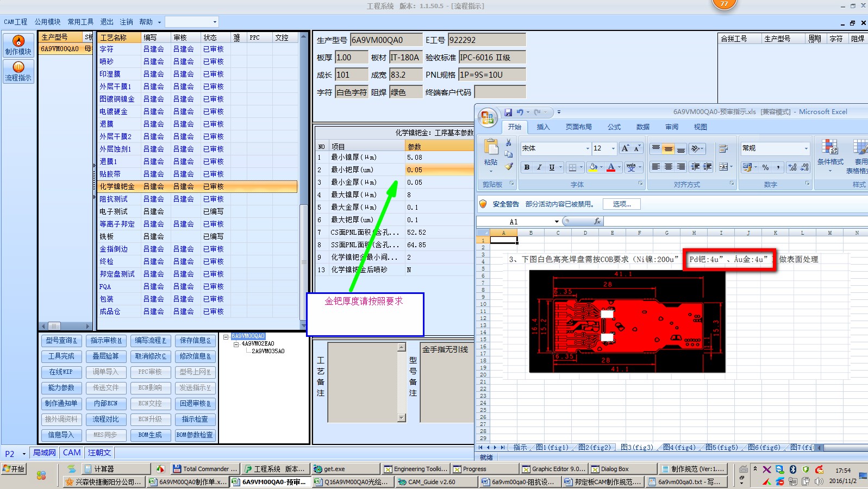Switch to the 插入 ribbon tab
Viewport: 868px width, 489px height.
pyautogui.click(x=543, y=127)
